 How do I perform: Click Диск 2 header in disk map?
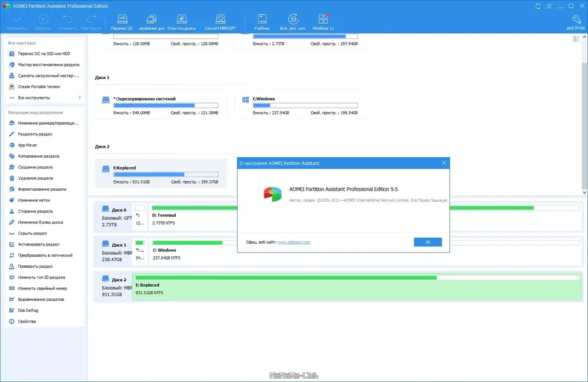point(113,287)
